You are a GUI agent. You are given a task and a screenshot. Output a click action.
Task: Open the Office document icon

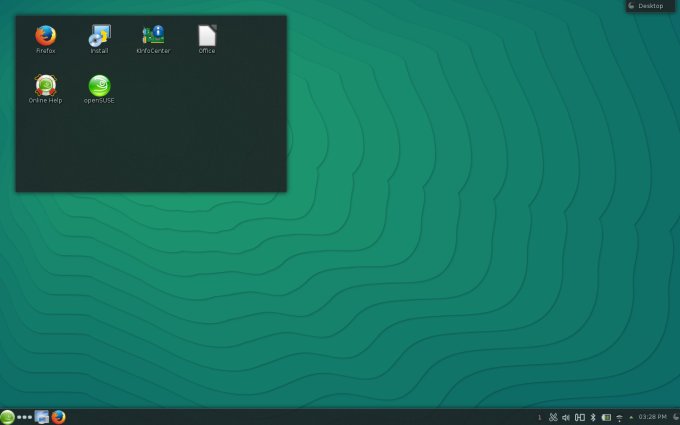[x=207, y=36]
